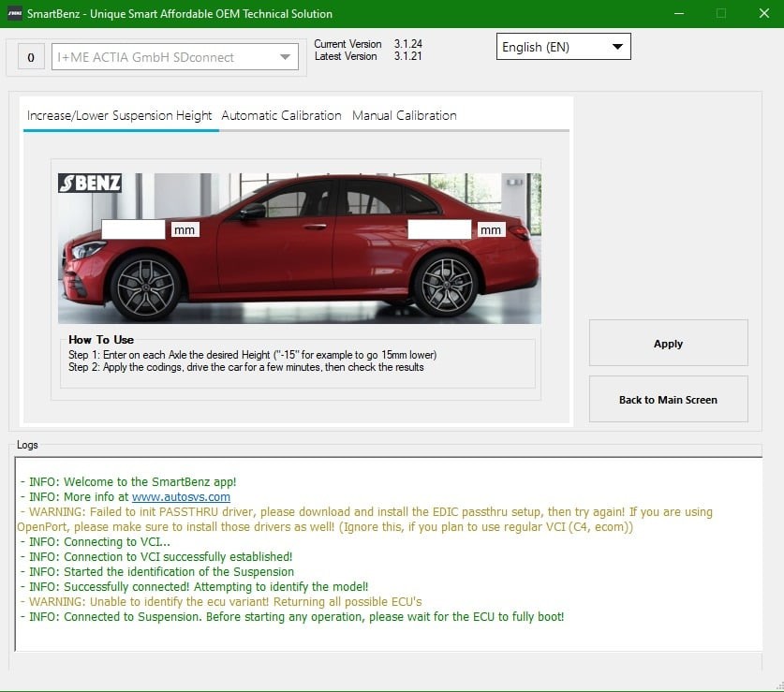Select the Increase/Lower Suspension Height tab

pyautogui.click(x=120, y=116)
